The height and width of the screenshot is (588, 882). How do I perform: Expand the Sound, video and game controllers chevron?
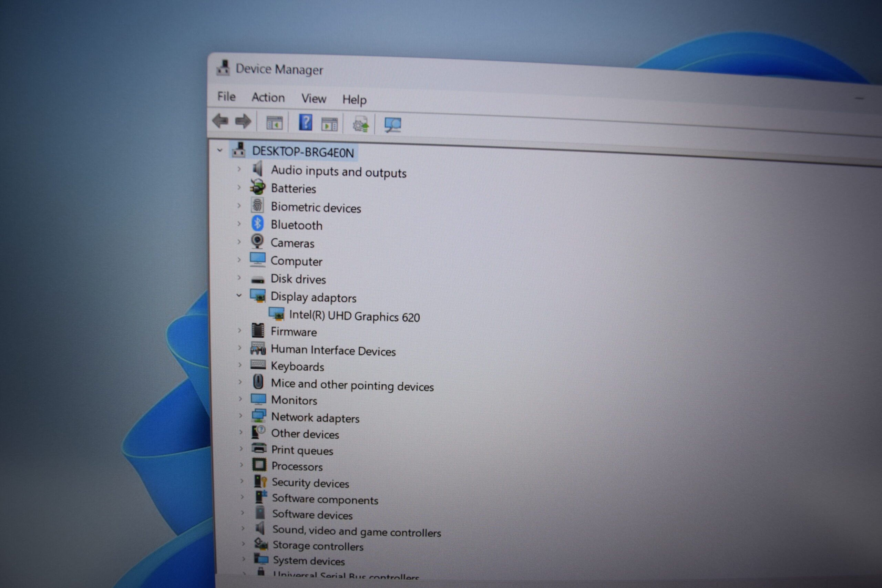tap(243, 528)
